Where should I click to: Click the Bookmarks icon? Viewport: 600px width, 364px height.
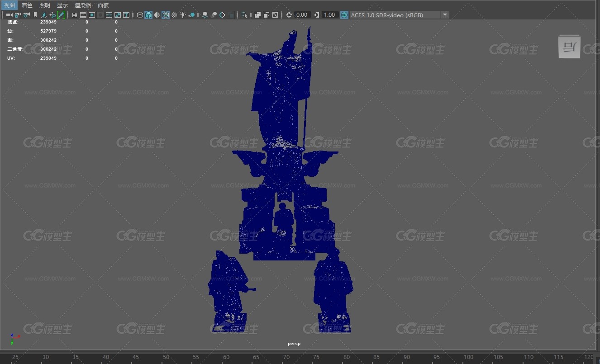[35, 15]
